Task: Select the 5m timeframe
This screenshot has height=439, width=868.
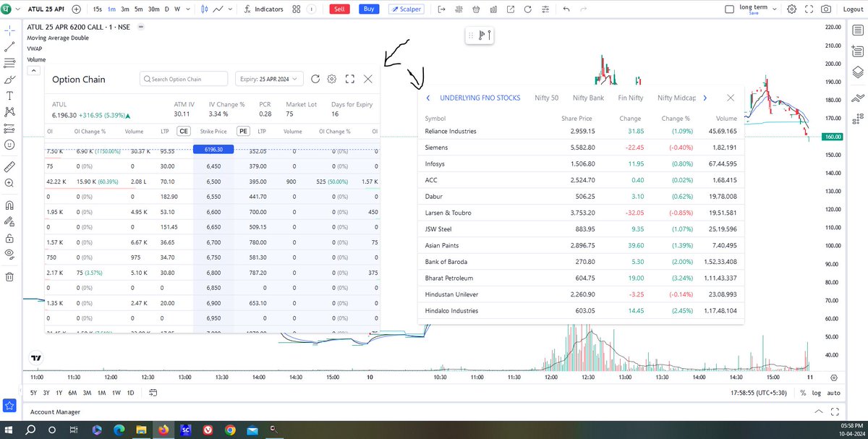Action: click(x=138, y=9)
